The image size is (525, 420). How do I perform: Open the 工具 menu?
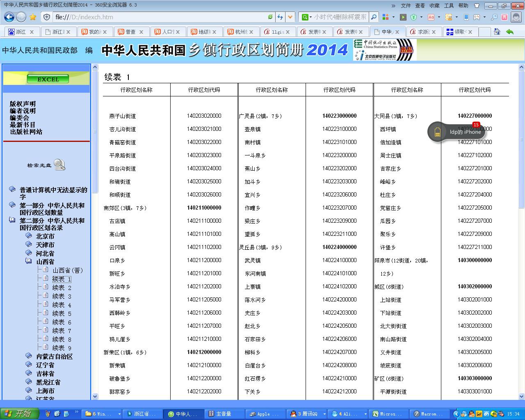pos(449,5)
